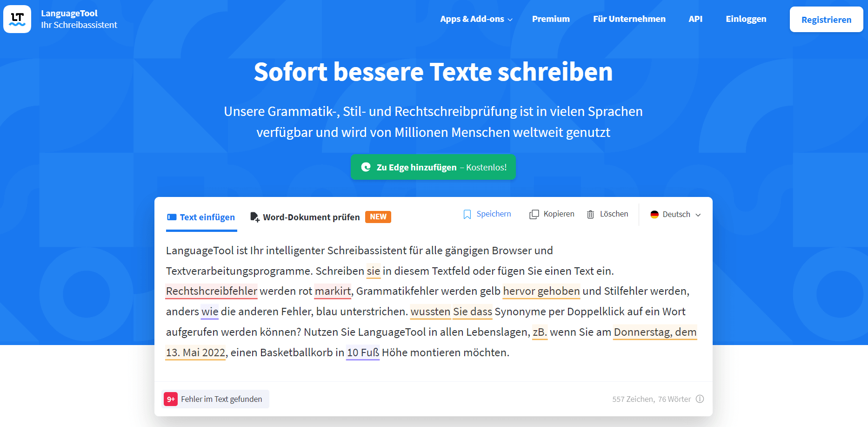Viewport: 868px width, 427px height.
Task: Switch to the Text einfügen tab
Action: [201, 217]
